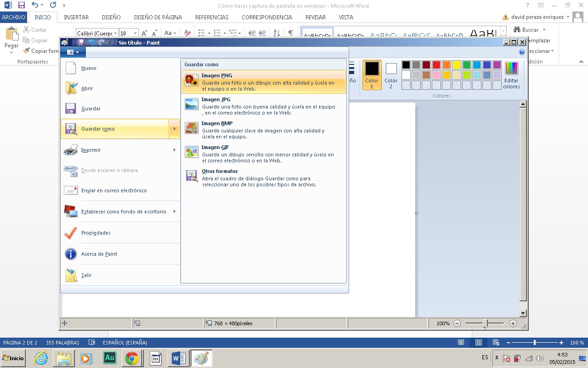The width and height of the screenshot is (588, 368).
Task: Click the sort A-Z icon in Word
Action: click(x=277, y=33)
